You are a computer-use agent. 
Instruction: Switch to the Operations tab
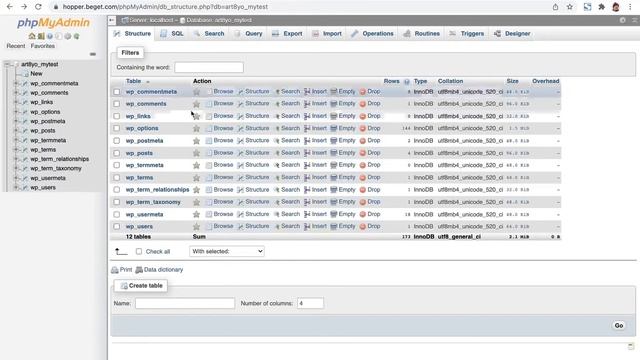point(372,34)
